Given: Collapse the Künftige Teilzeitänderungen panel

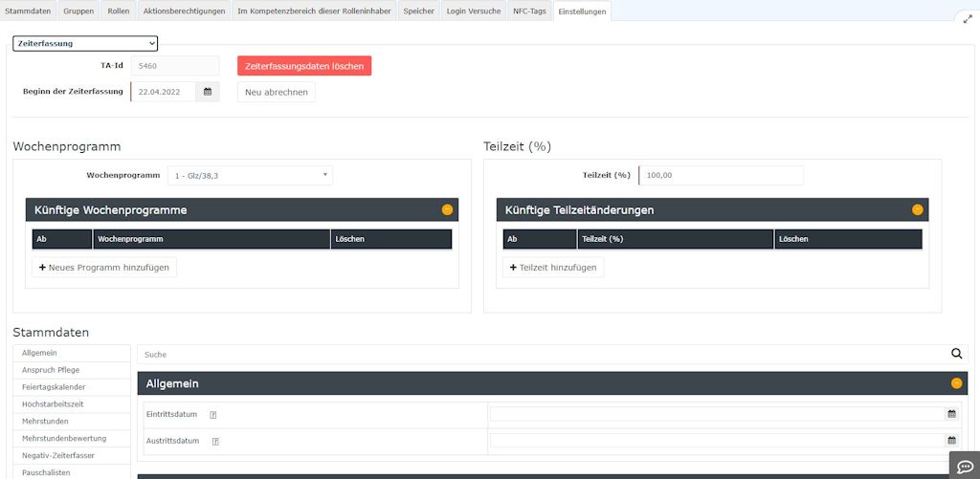Looking at the screenshot, I should point(917,209).
